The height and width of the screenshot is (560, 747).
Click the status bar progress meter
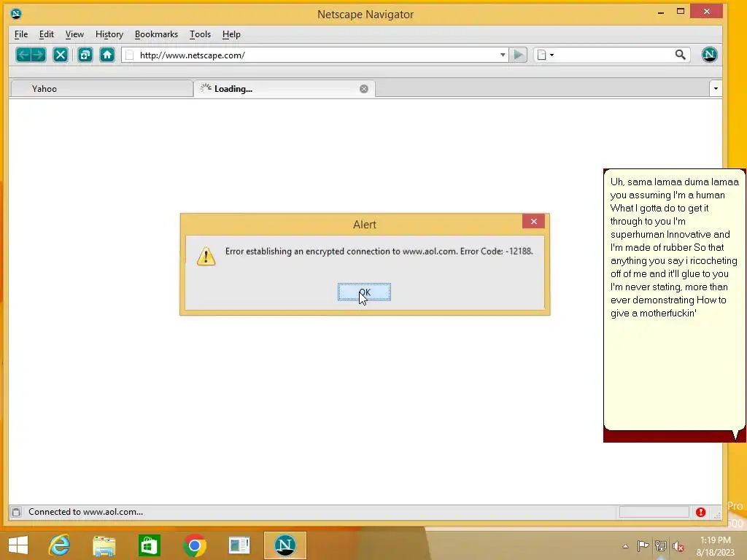(654, 512)
